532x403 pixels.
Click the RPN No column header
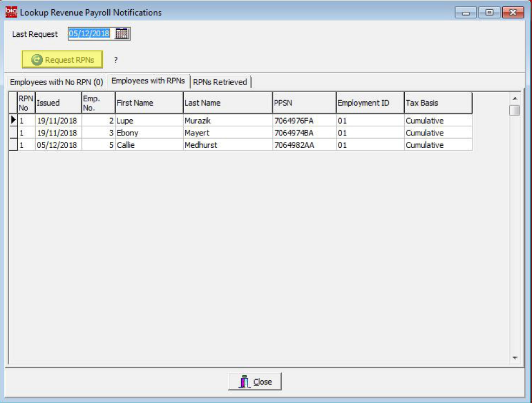tap(26, 103)
